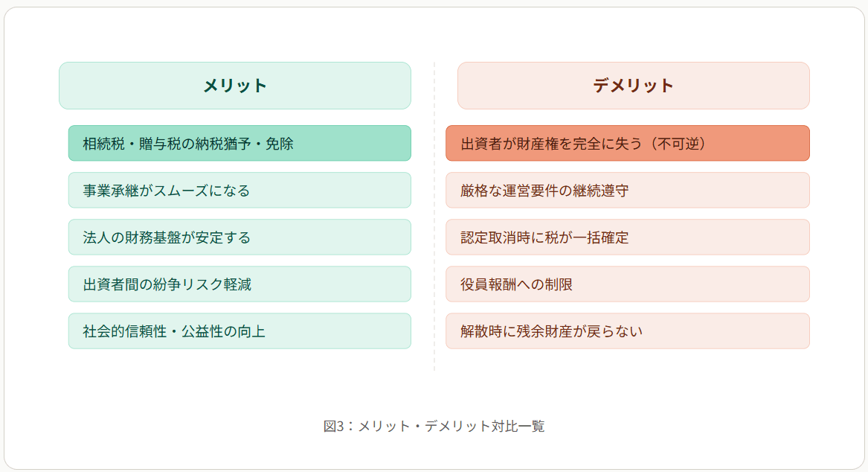Image resolution: width=868 pixels, height=472 pixels.
Task: Click 法人の財務基盤が安定する box
Action: point(239,237)
